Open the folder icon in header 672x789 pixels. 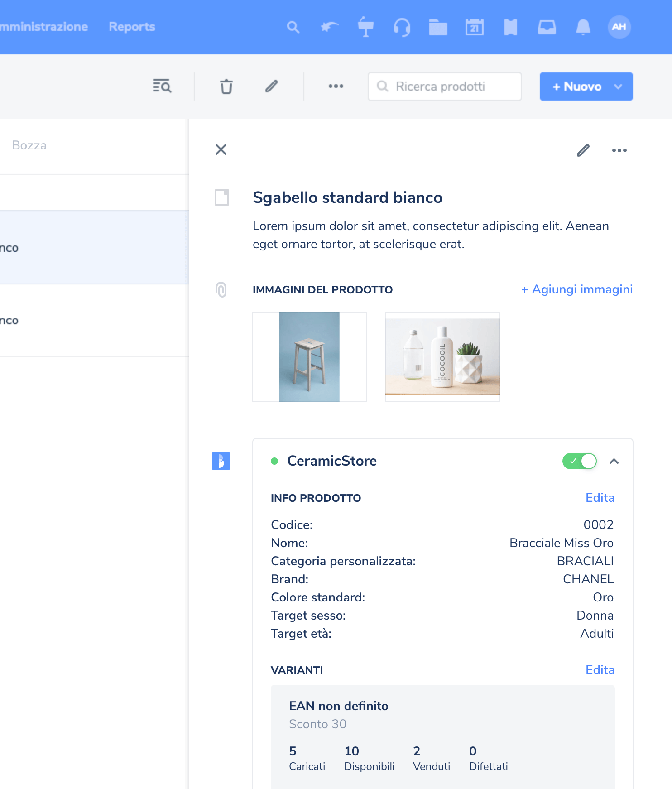[x=438, y=27]
